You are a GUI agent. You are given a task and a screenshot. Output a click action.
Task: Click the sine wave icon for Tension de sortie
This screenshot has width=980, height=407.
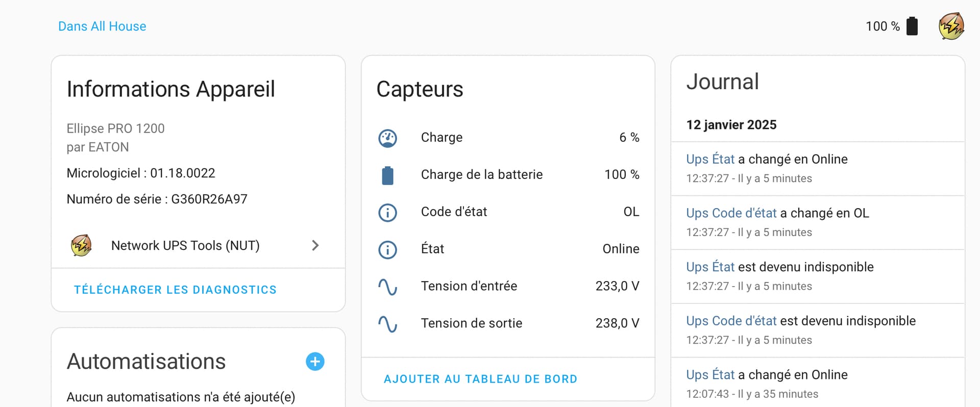tap(387, 324)
